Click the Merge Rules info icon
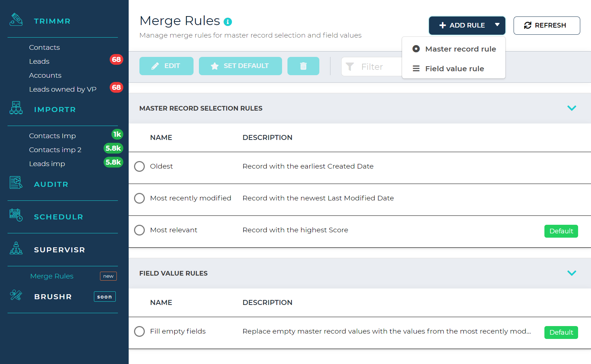The width and height of the screenshot is (591, 364). 228,21
